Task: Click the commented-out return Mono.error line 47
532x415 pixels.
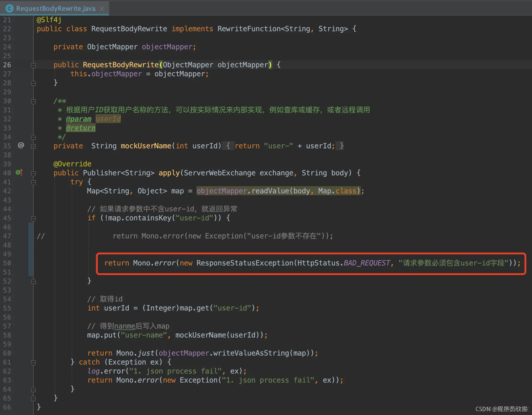Action: coord(223,236)
